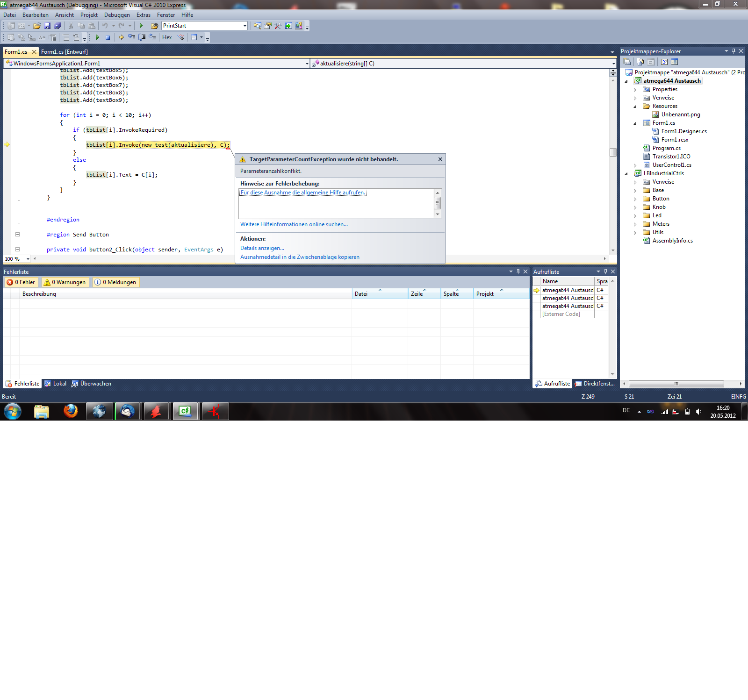Click Weitere Hilfeinformationen online suchen link
748x700 pixels.
(x=294, y=224)
